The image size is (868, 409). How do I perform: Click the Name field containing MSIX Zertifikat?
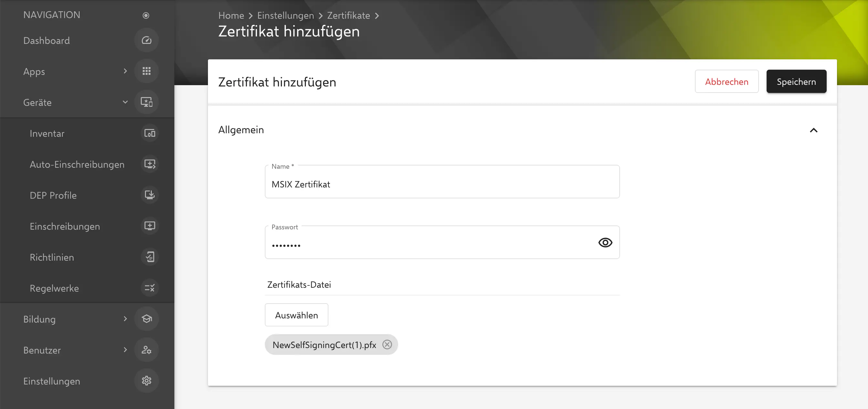pos(442,182)
